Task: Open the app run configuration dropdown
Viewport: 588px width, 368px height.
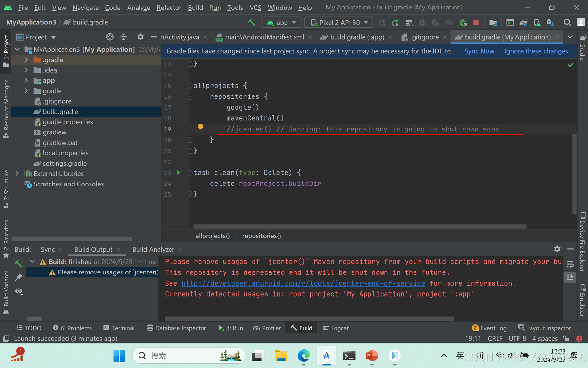Action: 281,22
